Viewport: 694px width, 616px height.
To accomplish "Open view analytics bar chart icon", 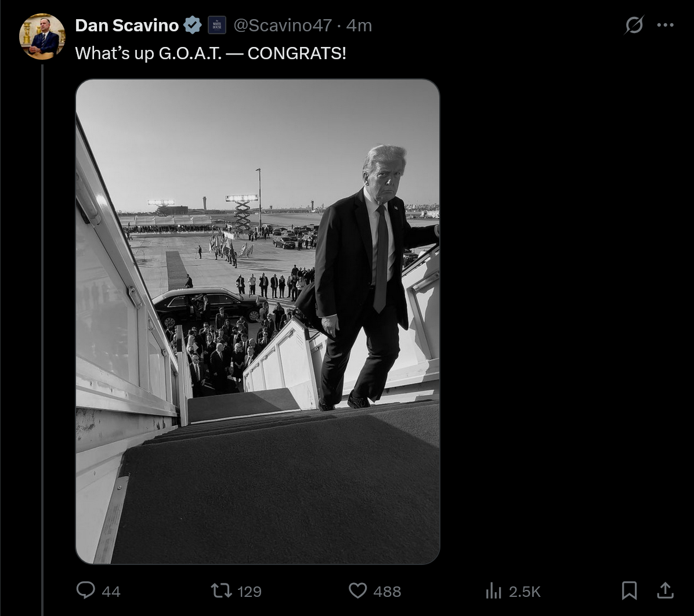I will [493, 590].
